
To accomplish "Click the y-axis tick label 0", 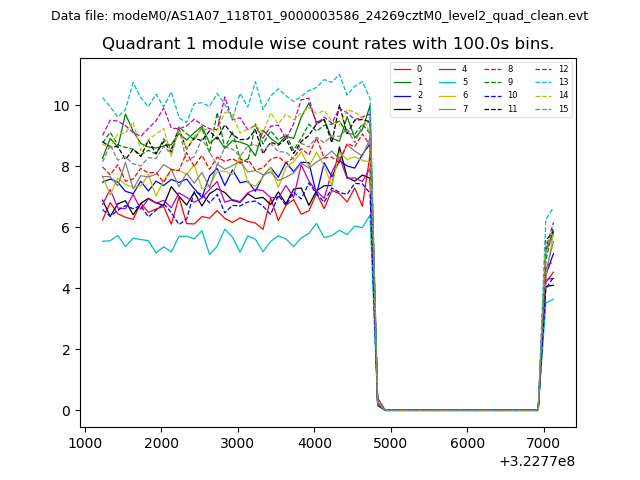I will 65,411.
